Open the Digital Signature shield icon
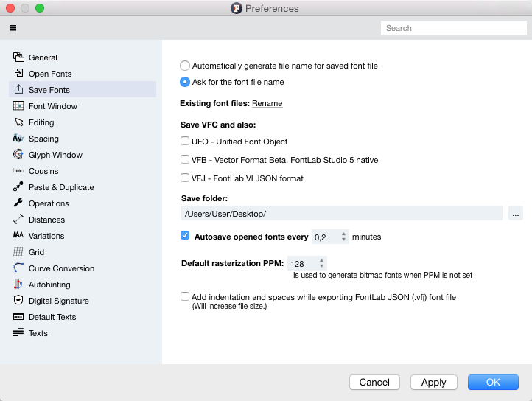The image size is (532, 401). pos(18,301)
